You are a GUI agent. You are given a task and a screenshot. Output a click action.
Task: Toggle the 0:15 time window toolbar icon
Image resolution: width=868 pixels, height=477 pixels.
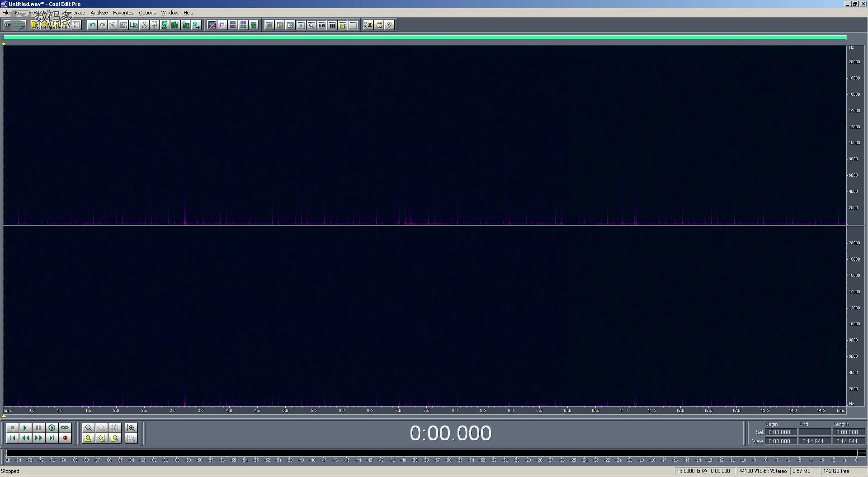coord(321,25)
